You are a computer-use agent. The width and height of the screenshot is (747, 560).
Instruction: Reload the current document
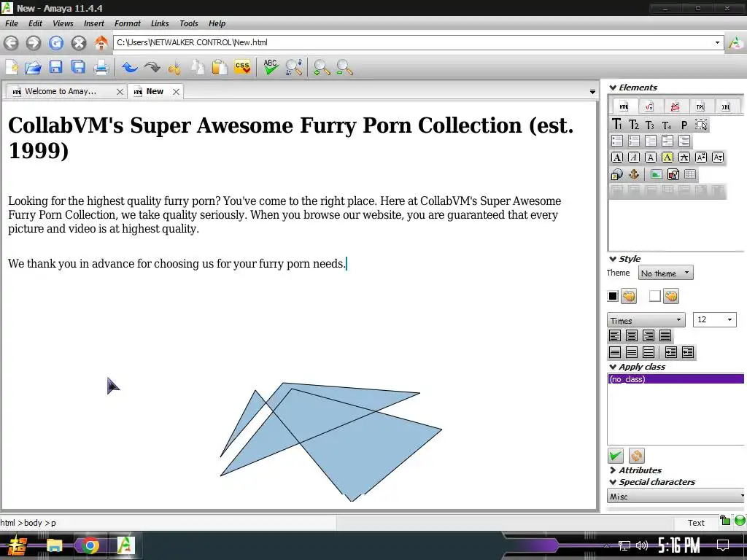click(55, 43)
